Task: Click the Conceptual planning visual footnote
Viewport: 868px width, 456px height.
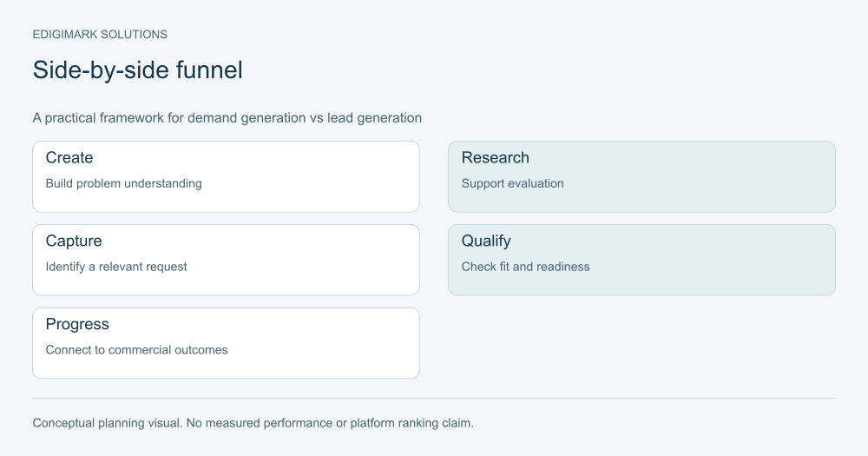Action: tap(253, 423)
